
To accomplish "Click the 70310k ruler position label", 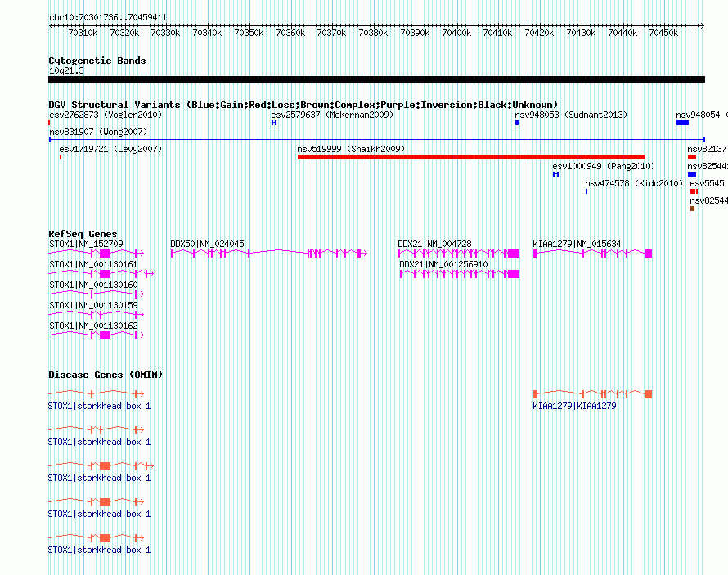I will (x=83, y=33).
